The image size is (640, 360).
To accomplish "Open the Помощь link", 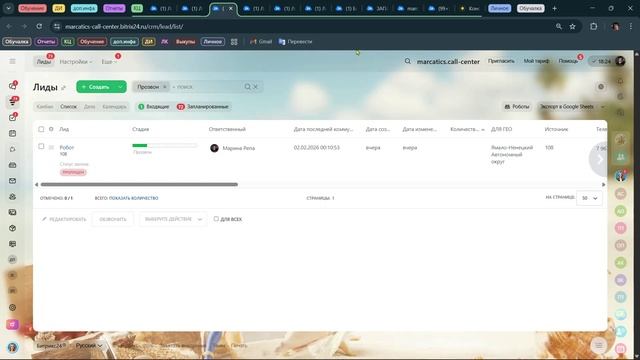I will pos(568,61).
